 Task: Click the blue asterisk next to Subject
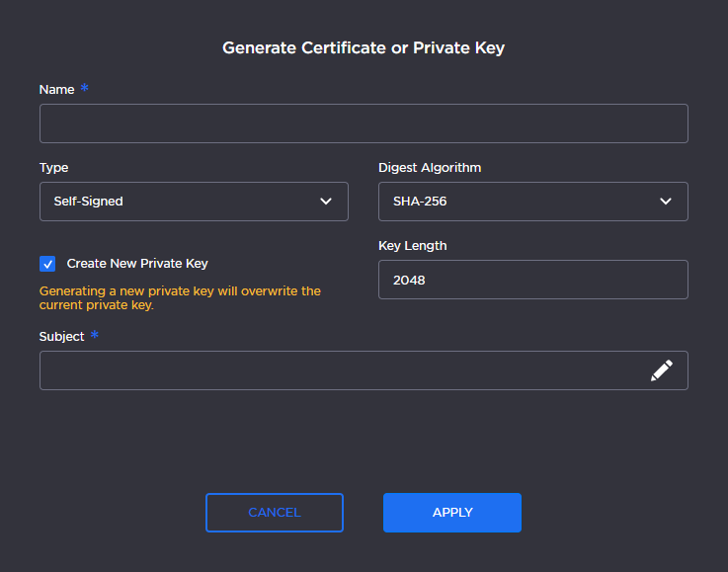pyautogui.click(x=95, y=335)
